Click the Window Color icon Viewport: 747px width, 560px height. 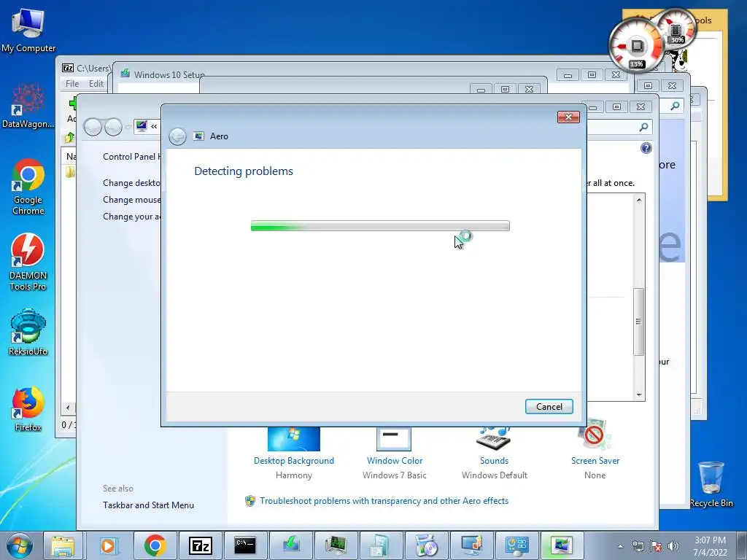(394, 439)
